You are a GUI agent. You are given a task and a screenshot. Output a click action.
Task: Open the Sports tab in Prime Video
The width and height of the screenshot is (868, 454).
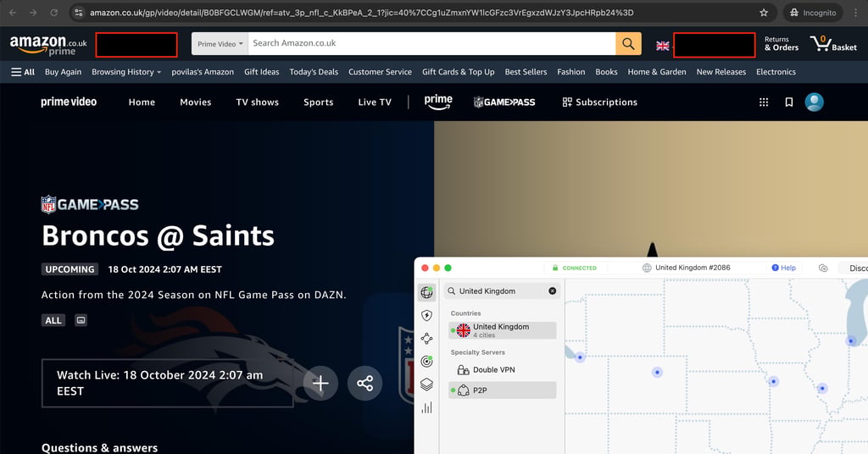[x=319, y=102]
